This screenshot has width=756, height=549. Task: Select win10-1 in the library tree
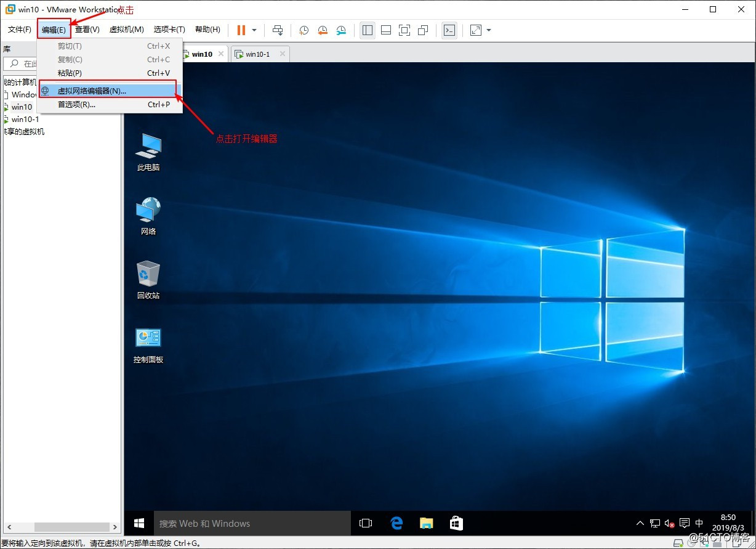[25, 119]
